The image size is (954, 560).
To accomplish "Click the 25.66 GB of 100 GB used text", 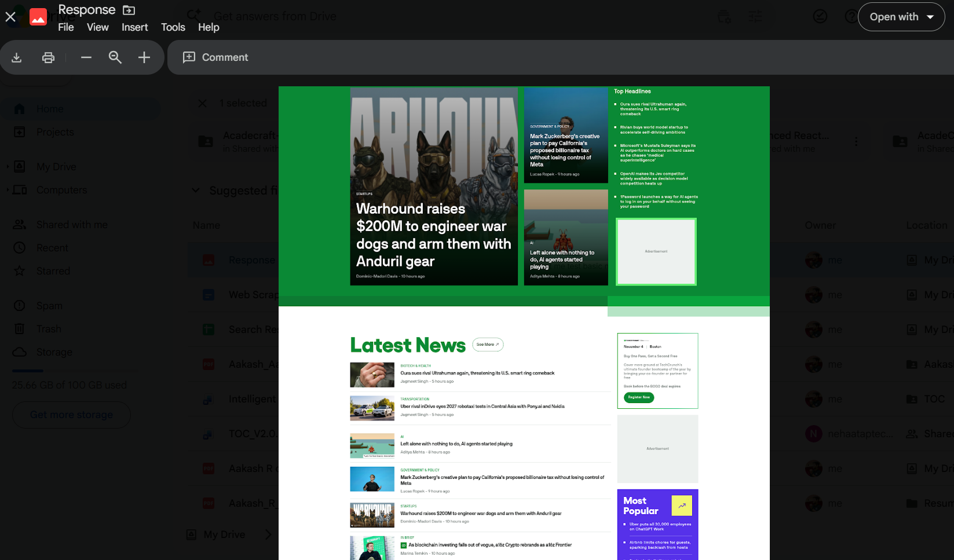I will click(x=70, y=385).
